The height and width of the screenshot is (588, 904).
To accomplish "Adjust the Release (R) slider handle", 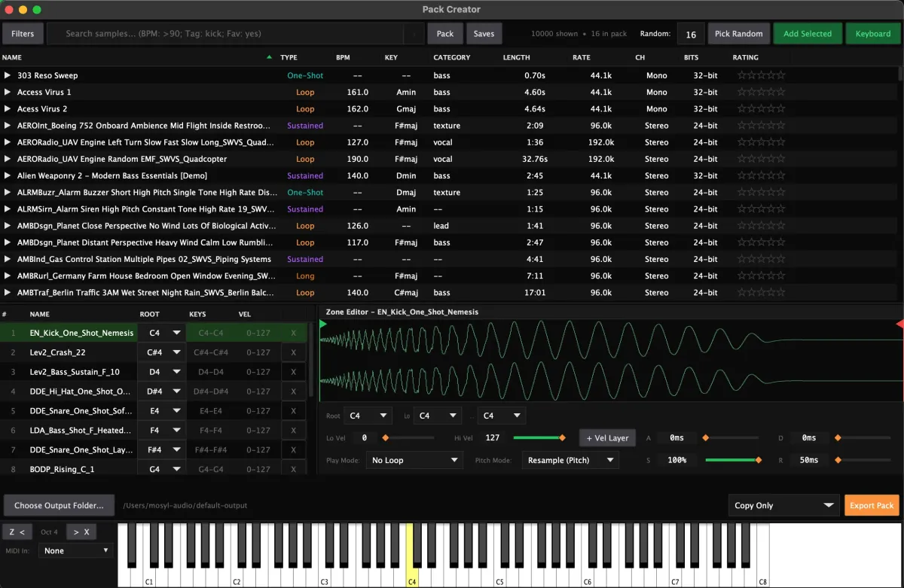I will (837, 460).
